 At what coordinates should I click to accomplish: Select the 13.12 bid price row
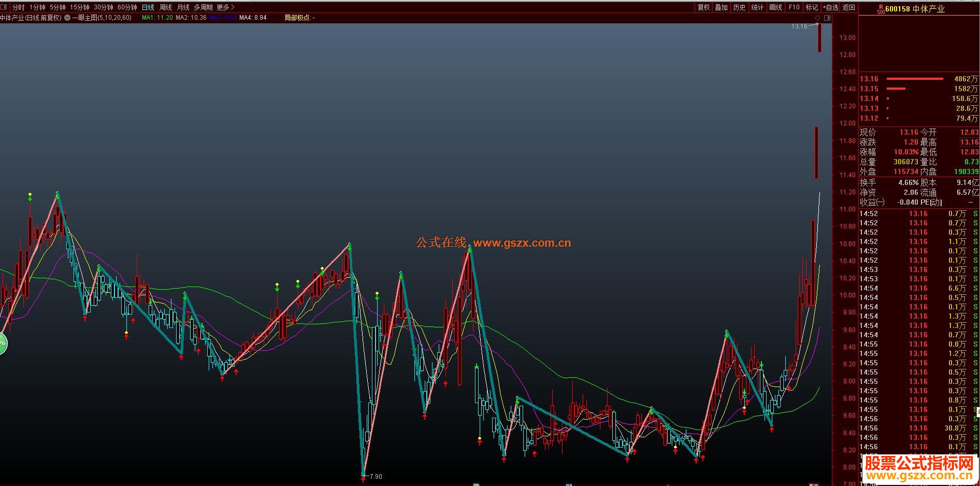coord(918,118)
